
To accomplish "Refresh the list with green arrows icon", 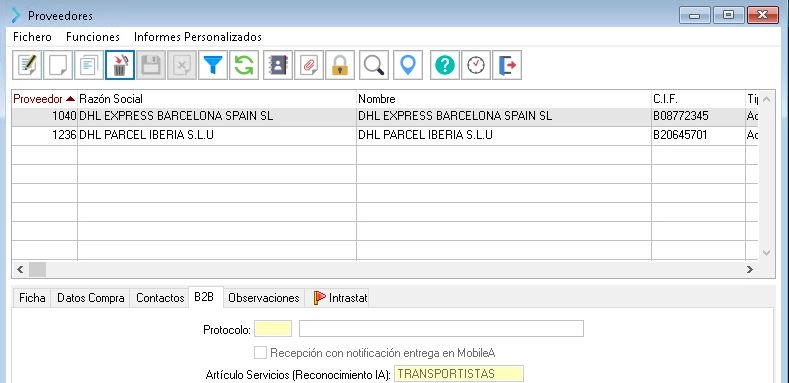I will [x=244, y=65].
